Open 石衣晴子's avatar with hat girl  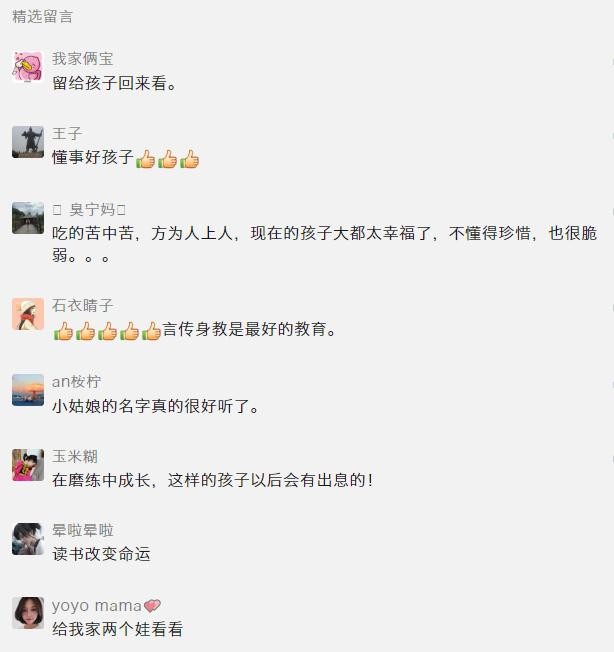click(x=28, y=314)
